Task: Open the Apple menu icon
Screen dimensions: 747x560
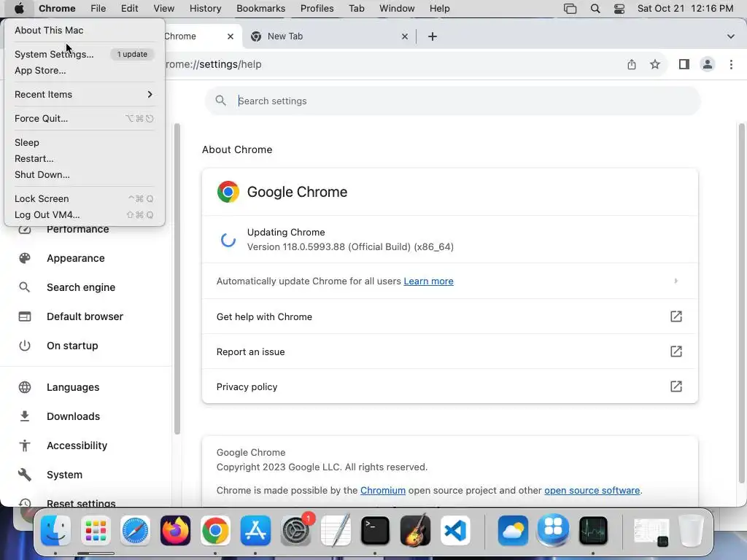Action: [x=19, y=8]
